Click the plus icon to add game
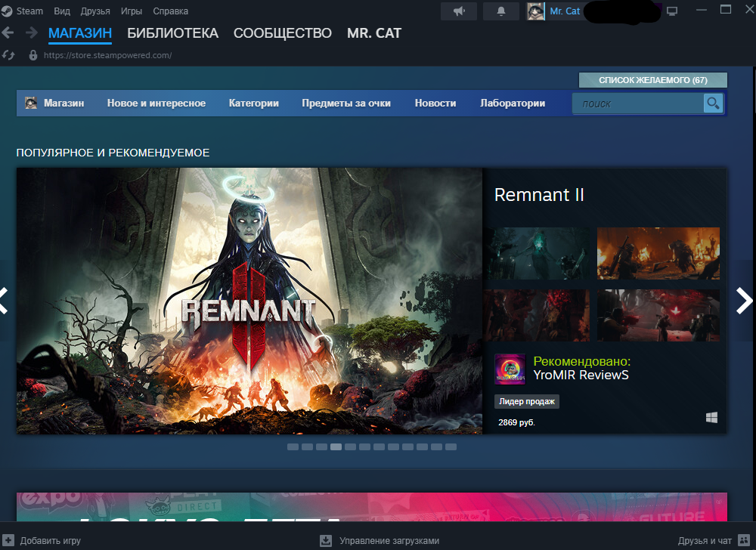 (8, 540)
